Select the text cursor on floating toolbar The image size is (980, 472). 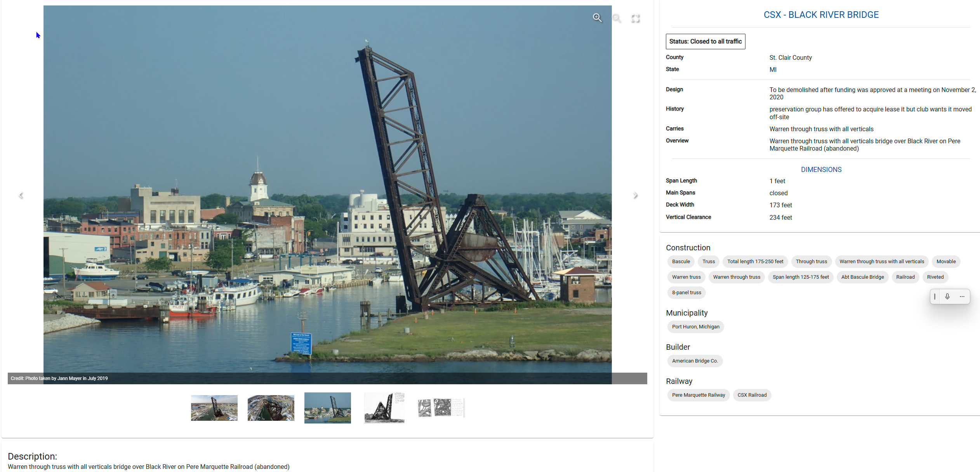tap(935, 296)
